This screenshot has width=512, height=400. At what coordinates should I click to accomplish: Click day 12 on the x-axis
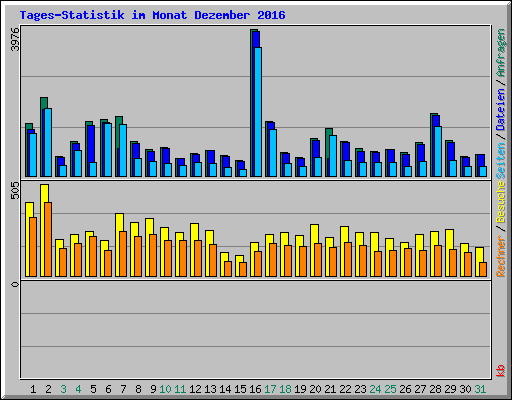(x=195, y=389)
